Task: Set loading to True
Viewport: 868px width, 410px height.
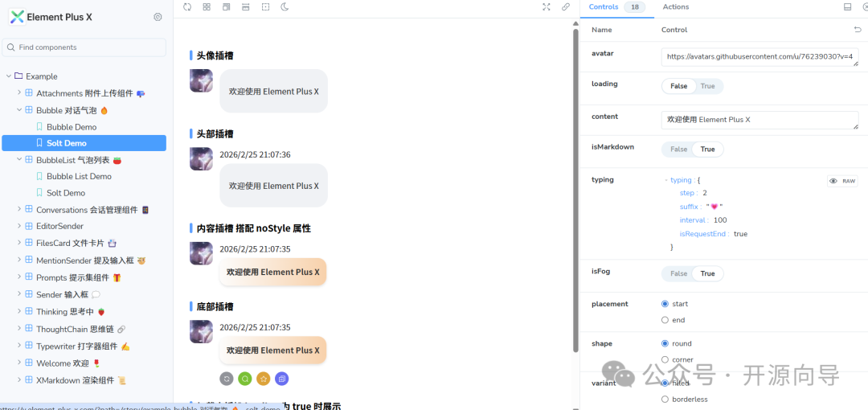Action: (x=707, y=86)
